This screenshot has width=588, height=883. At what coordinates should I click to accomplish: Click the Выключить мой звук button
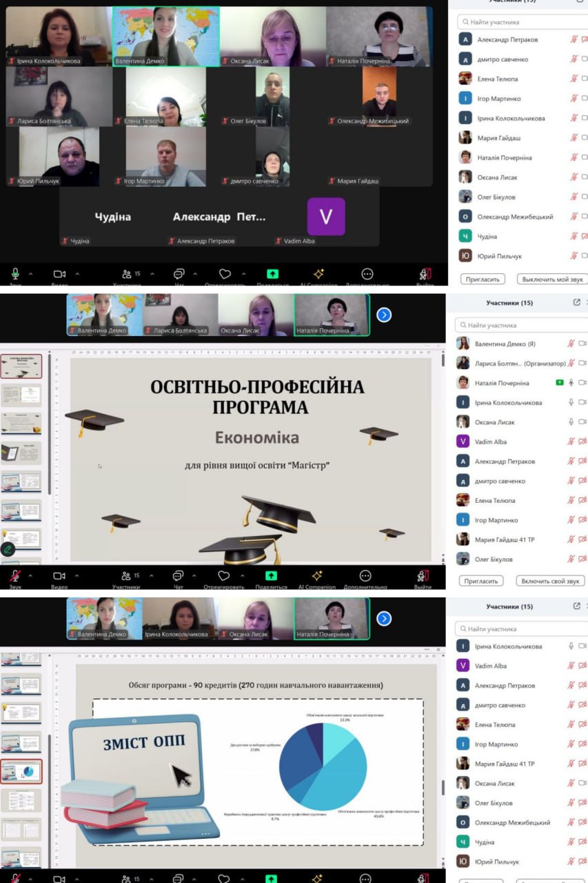point(552,279)
